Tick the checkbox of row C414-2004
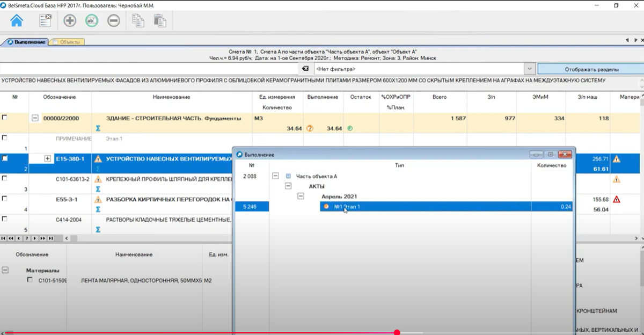Image resolution: width=644 pixels, height=335 pixels. [x=5, y=219]
